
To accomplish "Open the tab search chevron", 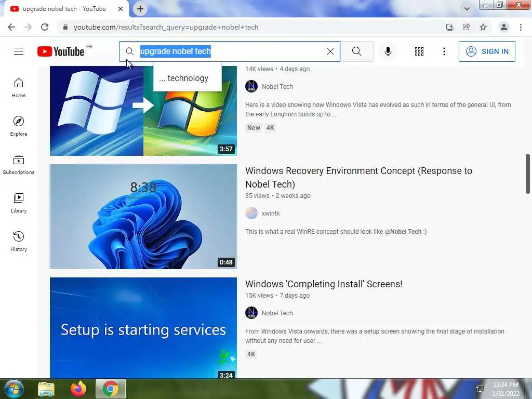I will [467, 9].
